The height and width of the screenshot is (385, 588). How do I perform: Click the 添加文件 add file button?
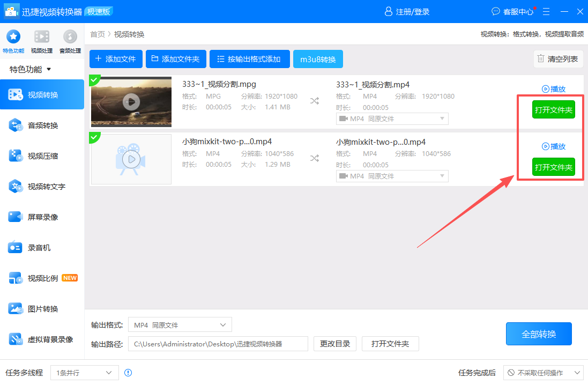pos(116,59)
